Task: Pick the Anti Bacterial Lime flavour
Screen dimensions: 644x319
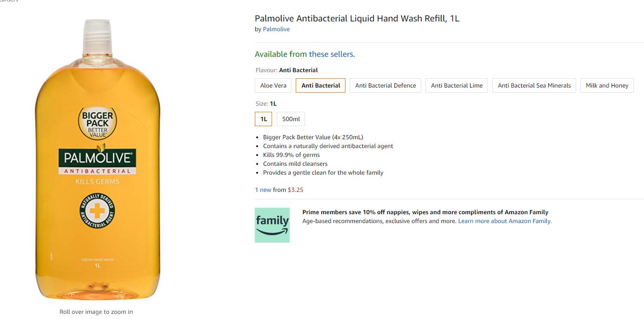Action: coord(457,86)
